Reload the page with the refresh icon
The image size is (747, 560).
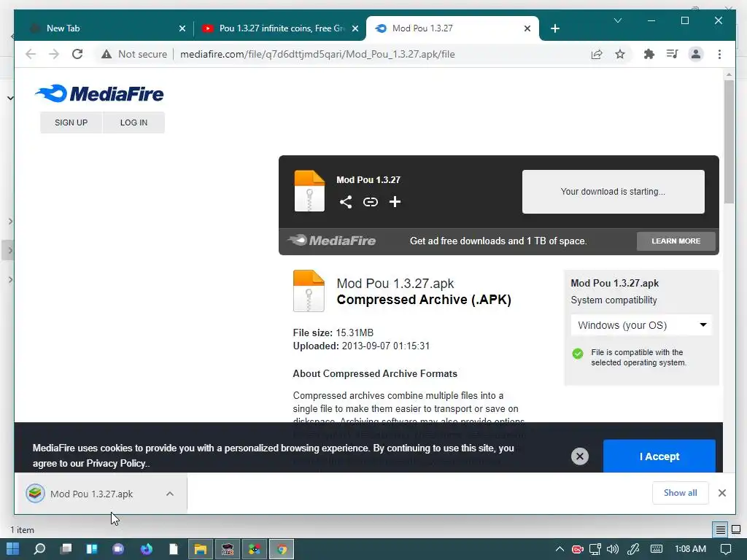(x=77, y=54)
